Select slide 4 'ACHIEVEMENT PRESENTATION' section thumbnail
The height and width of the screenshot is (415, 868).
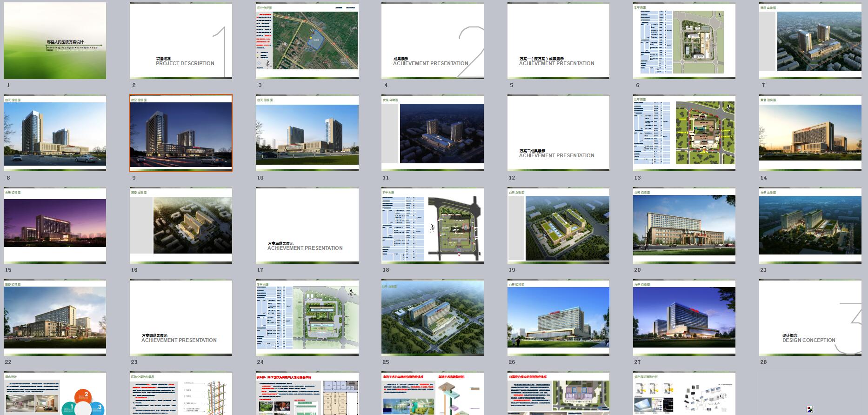click(433, 41)
